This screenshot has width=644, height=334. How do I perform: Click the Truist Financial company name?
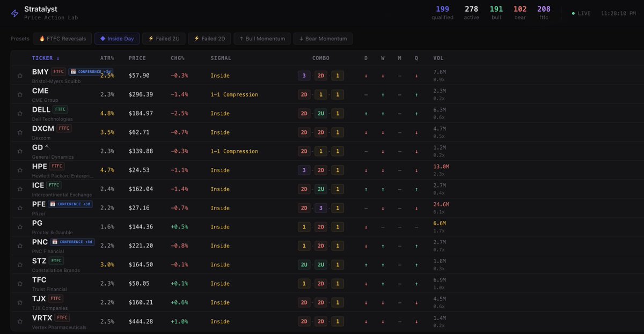pyautogui.click(x=49, y=290)
